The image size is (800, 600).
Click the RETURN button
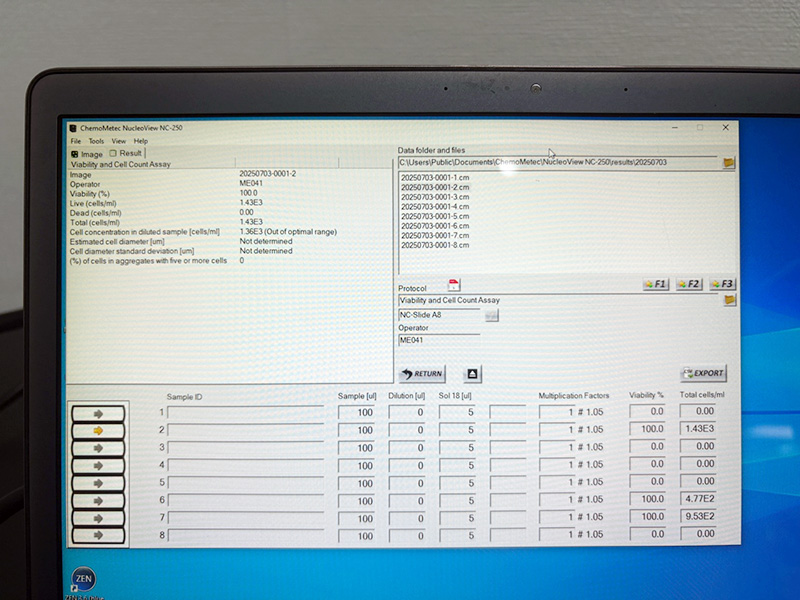click(421, 374)
